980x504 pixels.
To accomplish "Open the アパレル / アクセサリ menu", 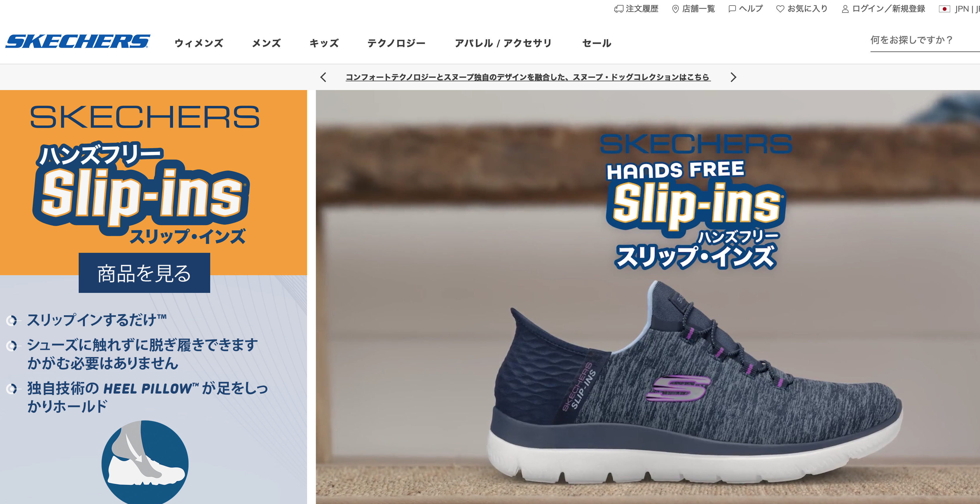I will pyautogui.click(x=503, y=43).
